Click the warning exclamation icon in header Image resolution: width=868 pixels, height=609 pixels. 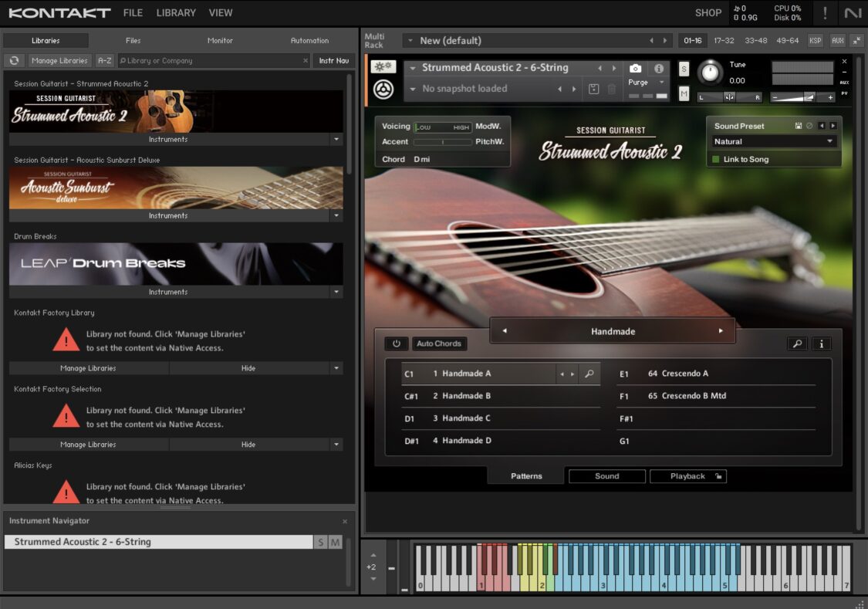coord(825,13)
